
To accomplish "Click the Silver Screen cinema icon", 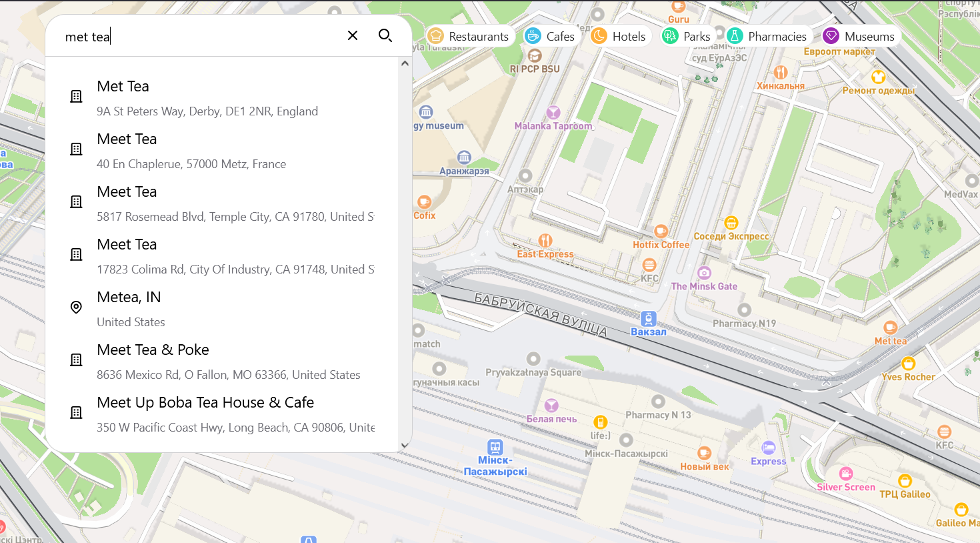I will pyautogui.click(x=845, y=474).
